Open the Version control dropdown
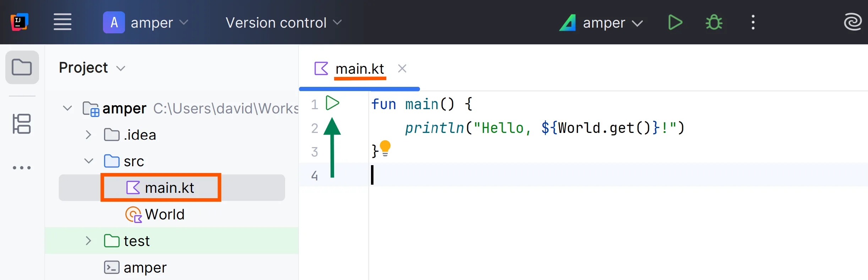Viewport: 868px width, 280px height. (x=283, y=23)
